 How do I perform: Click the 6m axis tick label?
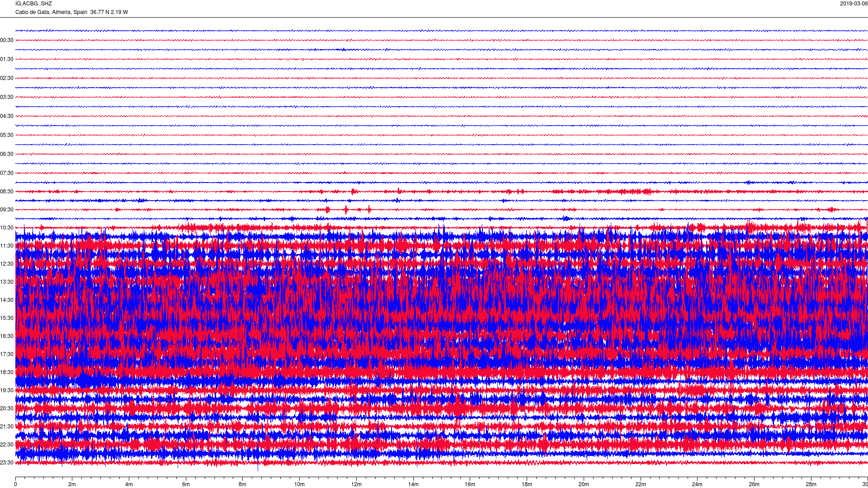(x=186, y=484)
